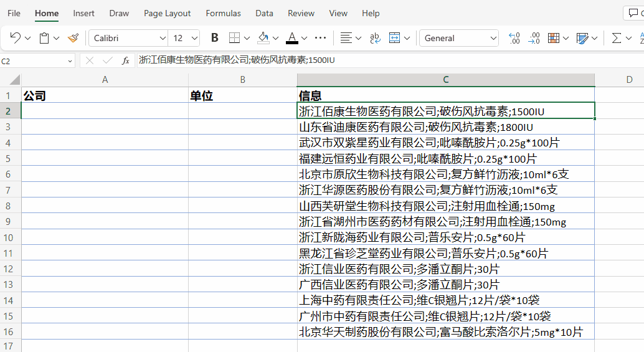Apply the Fill Color bucket
Image resolution: width=644 pixels, height=352 pixels.
point(263,38)
